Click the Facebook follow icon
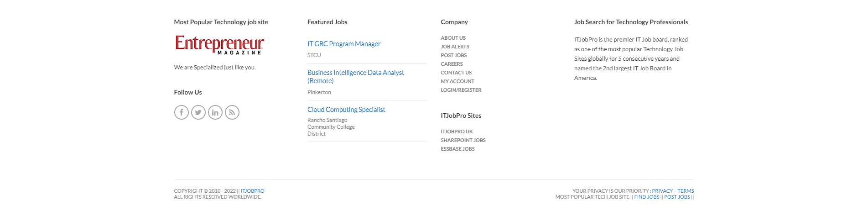Viewport: 868px width, 221px height. click(181, 112)
